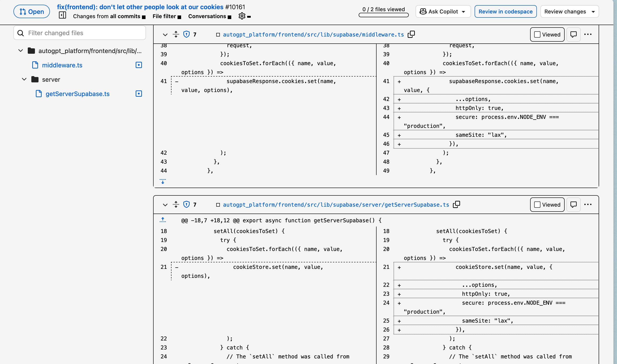Click the Copilot icon in Ask Copilot
The width and height of the screenshot is (617, 364).
(x=423, y=11)
